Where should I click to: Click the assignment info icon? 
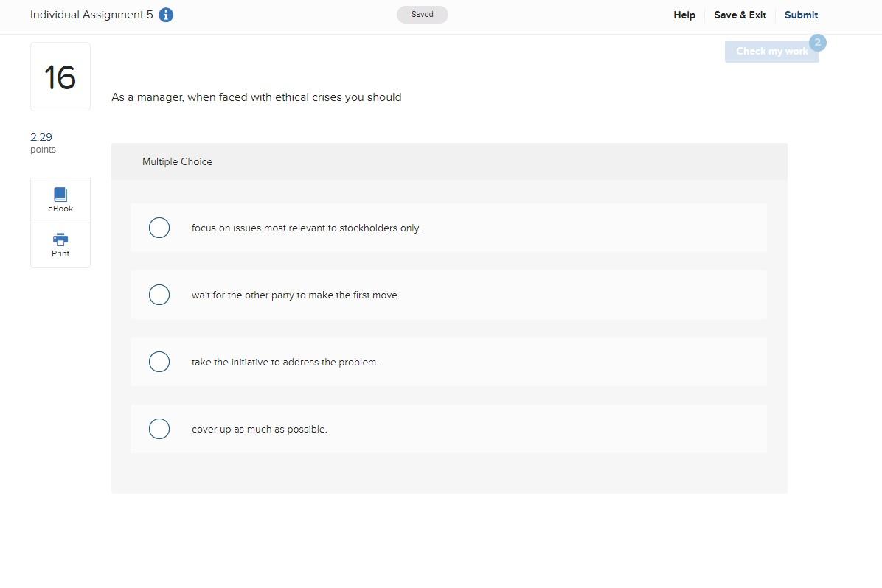tap(166, 15)
